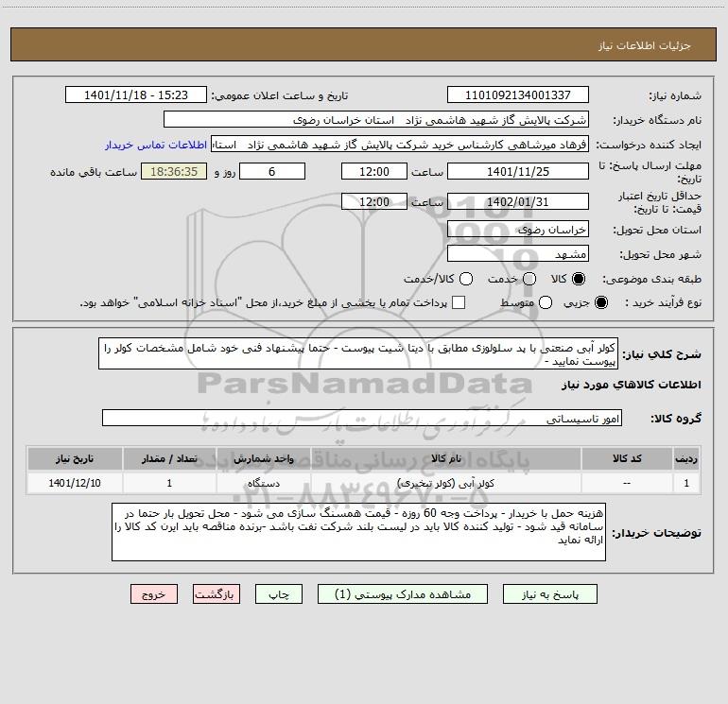Click the بازگشت back button
Image resolution: width=728 pixels, height=704 pixels.
coord(216,594)
